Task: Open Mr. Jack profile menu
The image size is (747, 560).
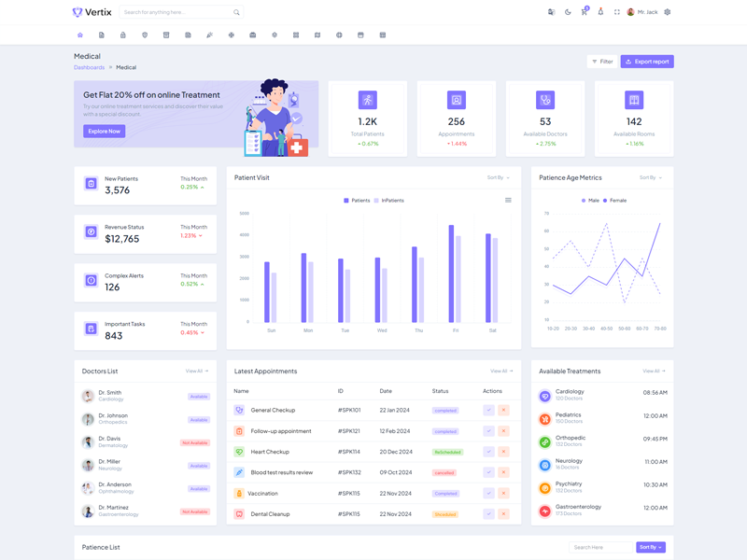Action: [642, 12]
